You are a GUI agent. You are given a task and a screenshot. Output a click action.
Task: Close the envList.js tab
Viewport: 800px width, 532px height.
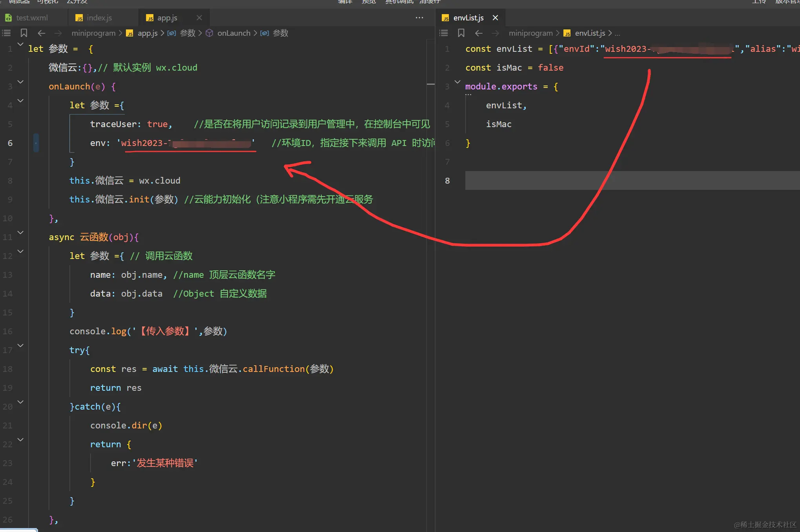495,18
